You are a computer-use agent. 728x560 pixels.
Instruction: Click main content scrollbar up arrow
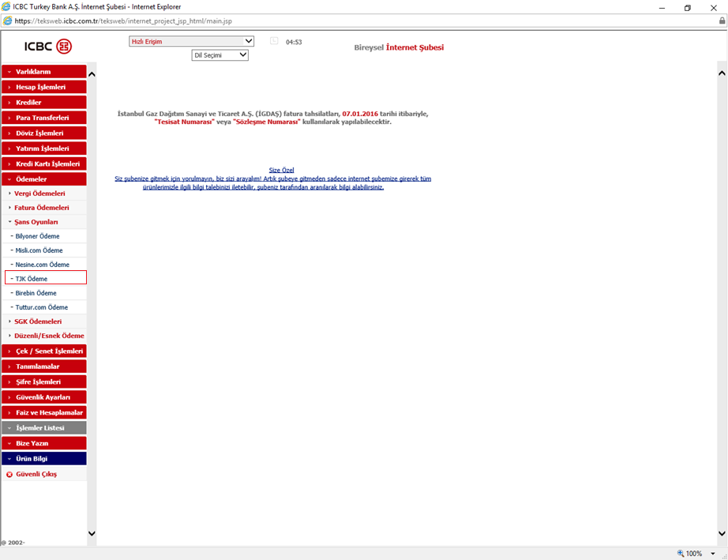pos(722,73)
